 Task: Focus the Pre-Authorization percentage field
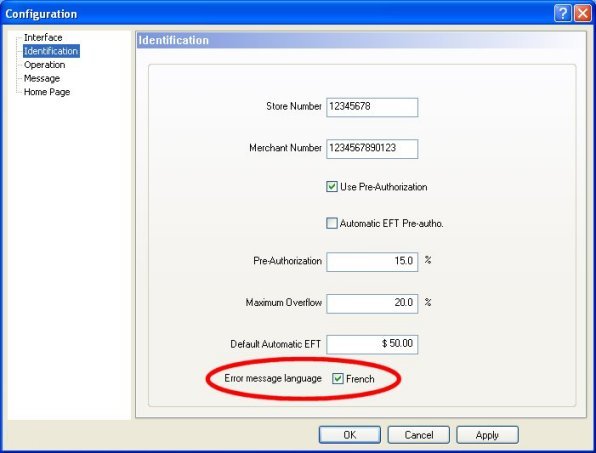coord(372,261)
